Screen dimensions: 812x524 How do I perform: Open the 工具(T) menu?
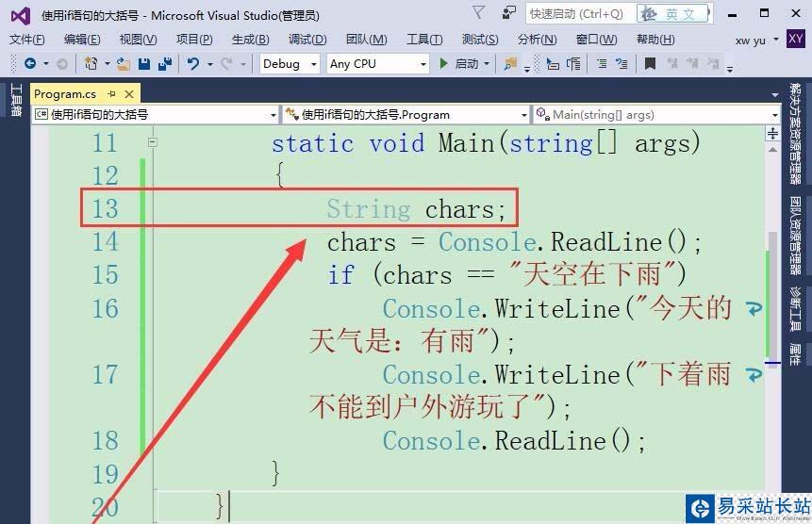tap(424, 40)
